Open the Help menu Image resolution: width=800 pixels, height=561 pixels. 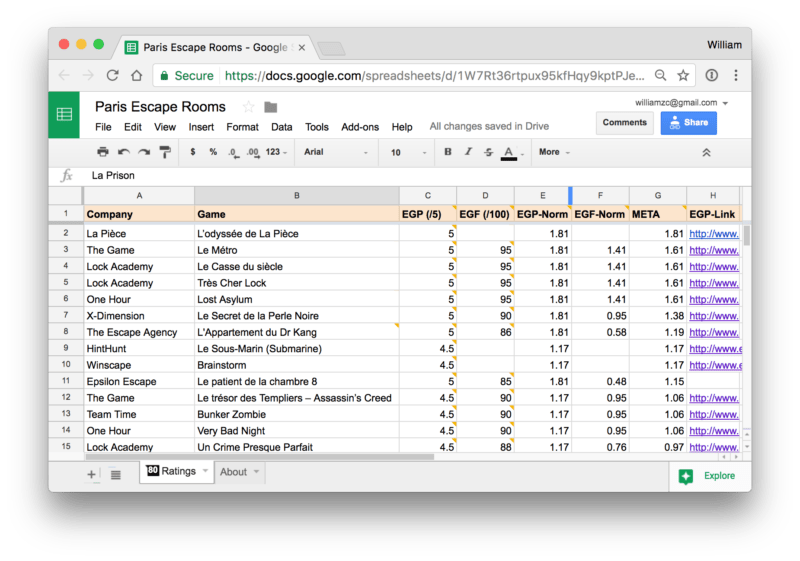[x=402, y=127]
